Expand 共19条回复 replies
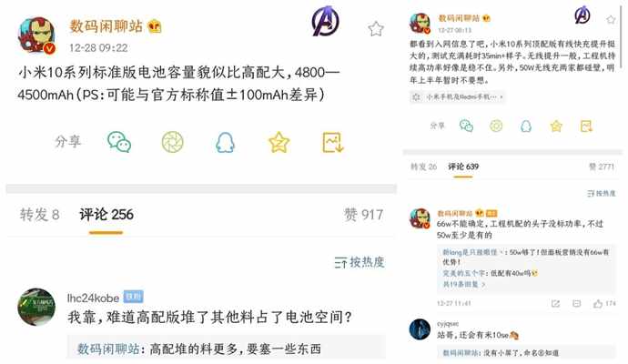This screenshot has height=364, width=628. coord(464,284)
